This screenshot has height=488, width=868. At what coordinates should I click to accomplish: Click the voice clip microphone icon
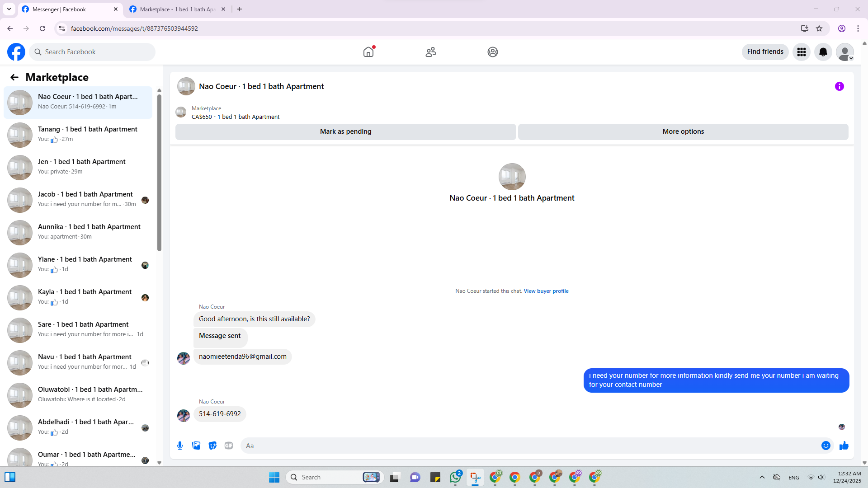[x=180, y=446]
